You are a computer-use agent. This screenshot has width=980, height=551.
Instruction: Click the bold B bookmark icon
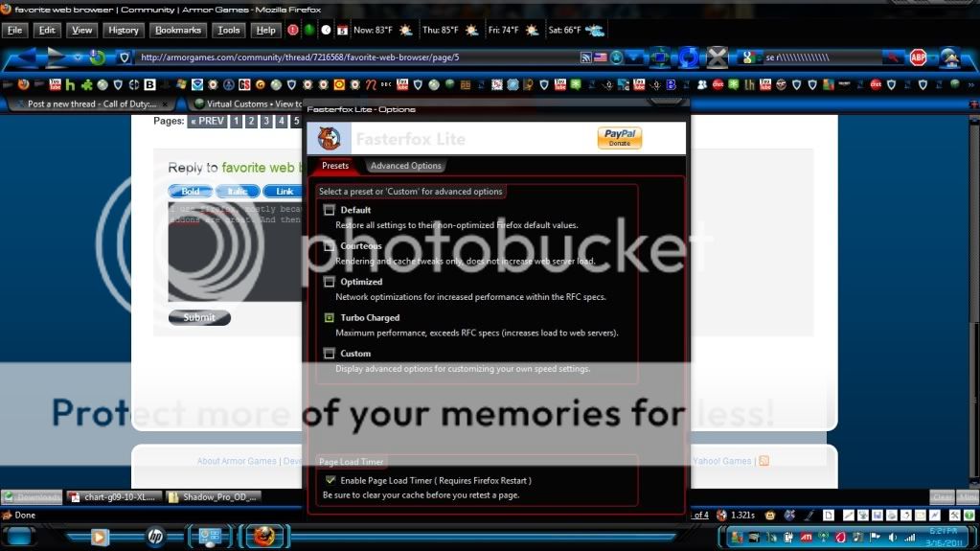click(x=150, y=84)
